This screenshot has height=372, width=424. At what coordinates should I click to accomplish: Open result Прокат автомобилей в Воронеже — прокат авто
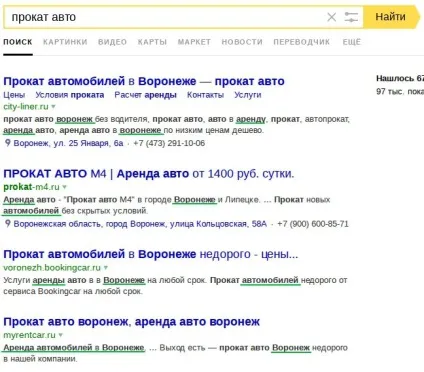[x=144, y=81]
